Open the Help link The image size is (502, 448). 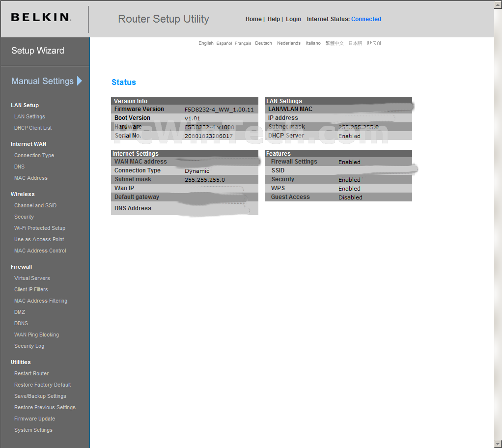274,19
